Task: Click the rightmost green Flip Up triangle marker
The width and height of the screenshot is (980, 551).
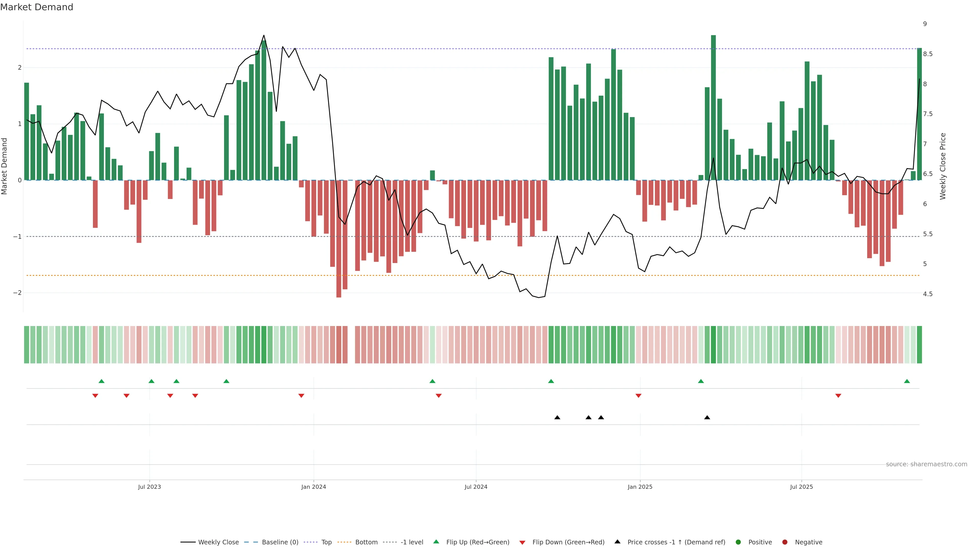Action: point(907,381)
